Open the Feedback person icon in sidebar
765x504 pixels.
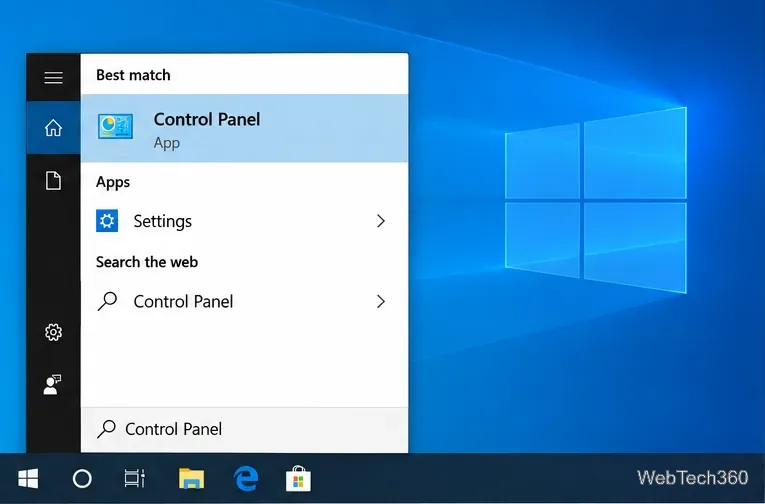tap(52, 384)
